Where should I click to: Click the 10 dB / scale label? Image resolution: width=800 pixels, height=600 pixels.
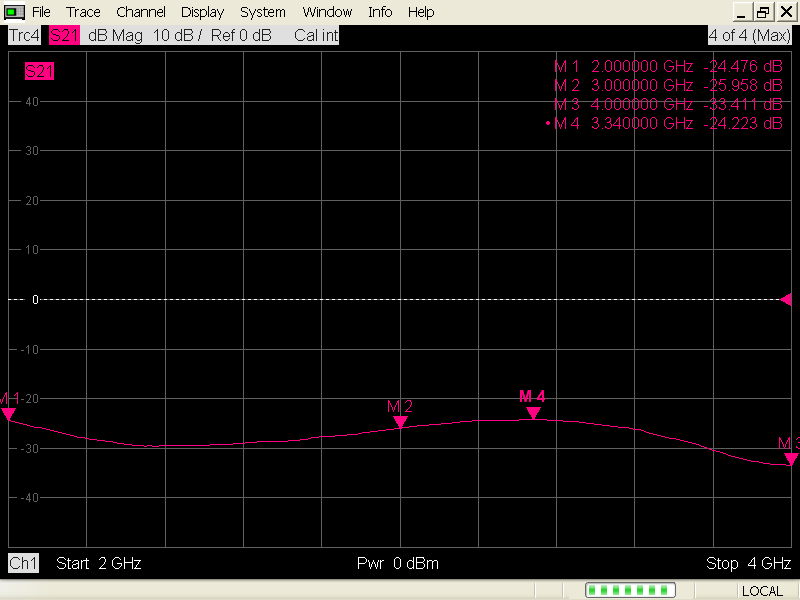pos(177,36)
